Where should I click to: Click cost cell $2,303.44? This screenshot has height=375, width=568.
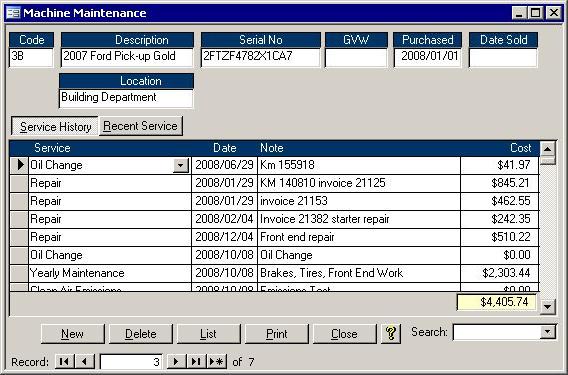tap(500, 274)
